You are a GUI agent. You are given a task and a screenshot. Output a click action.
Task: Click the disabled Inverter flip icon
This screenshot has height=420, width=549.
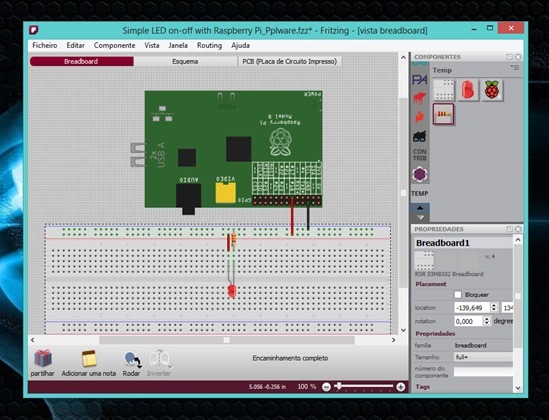(x=160, y=359)
